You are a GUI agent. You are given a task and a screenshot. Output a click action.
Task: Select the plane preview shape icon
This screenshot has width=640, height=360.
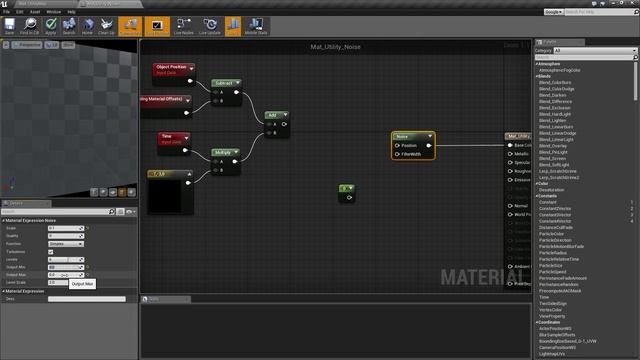113,192
